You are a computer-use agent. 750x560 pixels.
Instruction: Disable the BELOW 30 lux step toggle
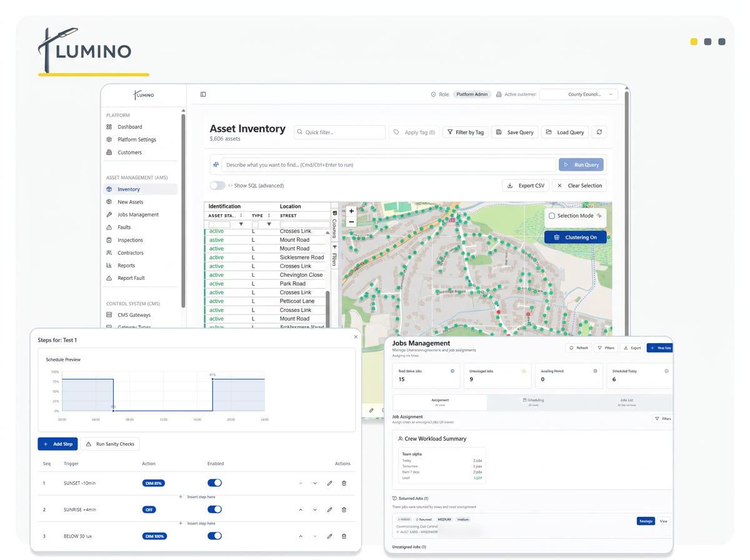(214, 536)
